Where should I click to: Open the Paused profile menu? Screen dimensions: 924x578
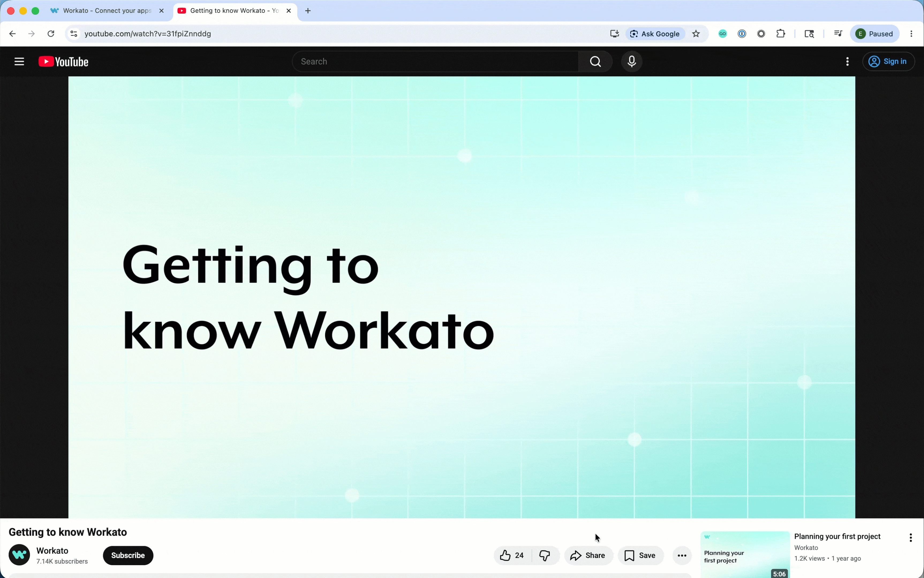(x=875, y=34)
